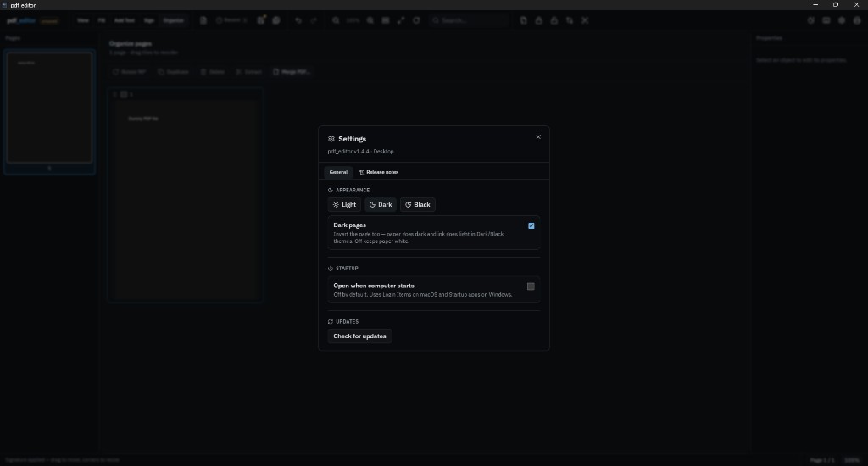Click the Redo arrow icon
Image resolution: width=868 pixels, height=466 pixels.
(314, 20)
